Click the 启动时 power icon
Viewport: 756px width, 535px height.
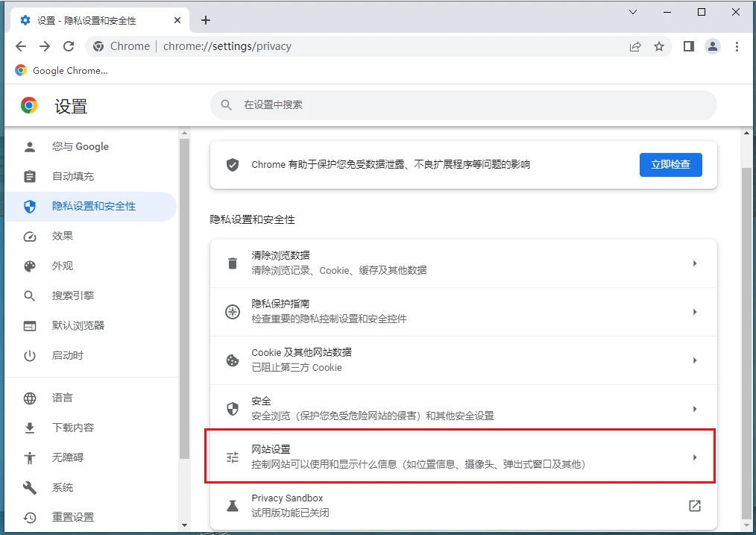click(x=30, y=356)
